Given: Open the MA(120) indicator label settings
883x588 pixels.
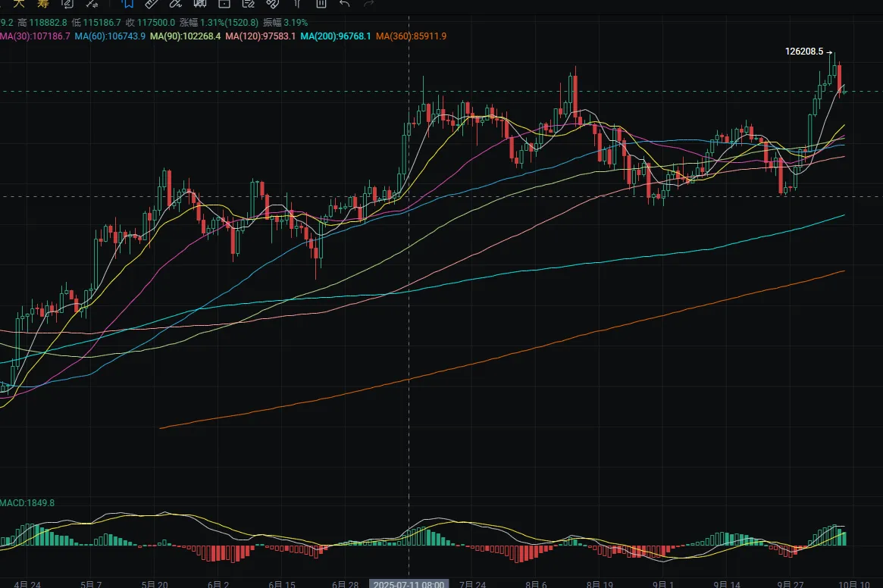Looking at the screenshot, I should tap(261, 36).
